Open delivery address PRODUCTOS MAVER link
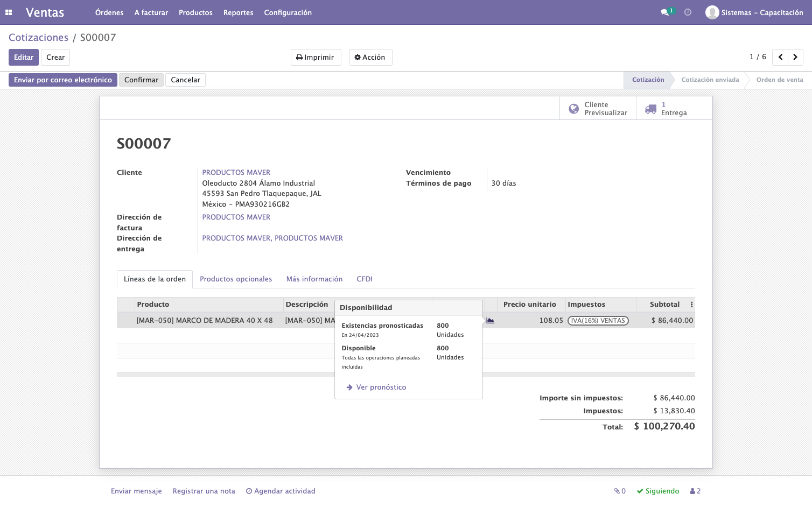 pyautogui.click(x=272, y=238)
